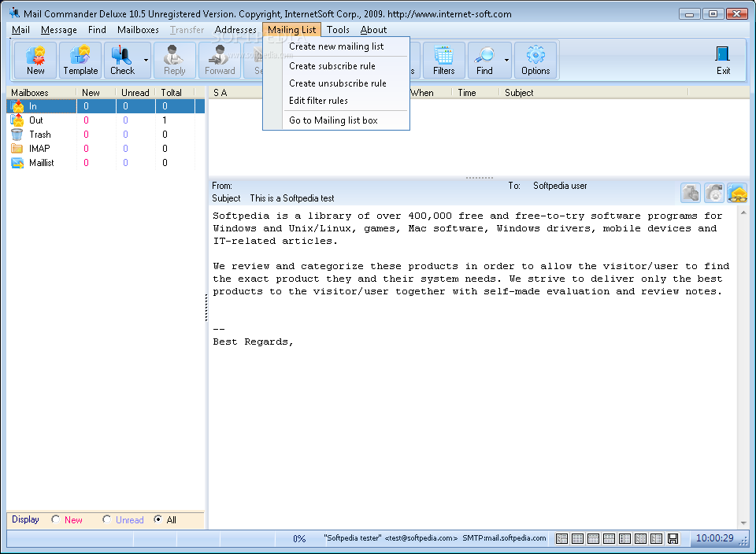Click the Trash mailbox name
Viewport: 756px width, 554px height.
(x=40, y=135)
